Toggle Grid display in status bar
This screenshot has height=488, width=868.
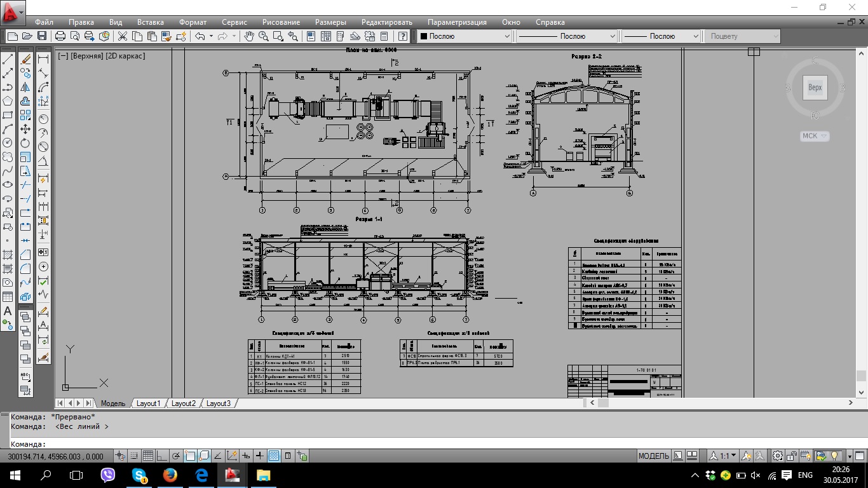(x=147, y=456)
